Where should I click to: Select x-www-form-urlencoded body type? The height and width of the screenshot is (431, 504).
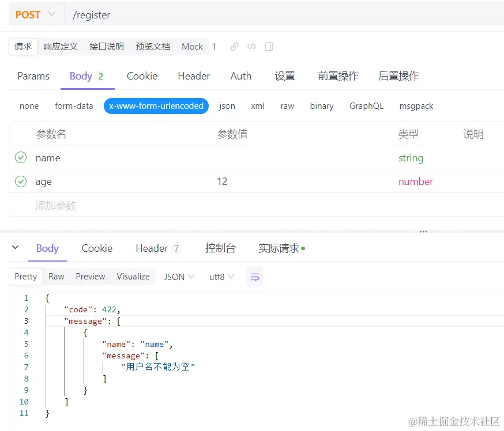click(156, 106)
